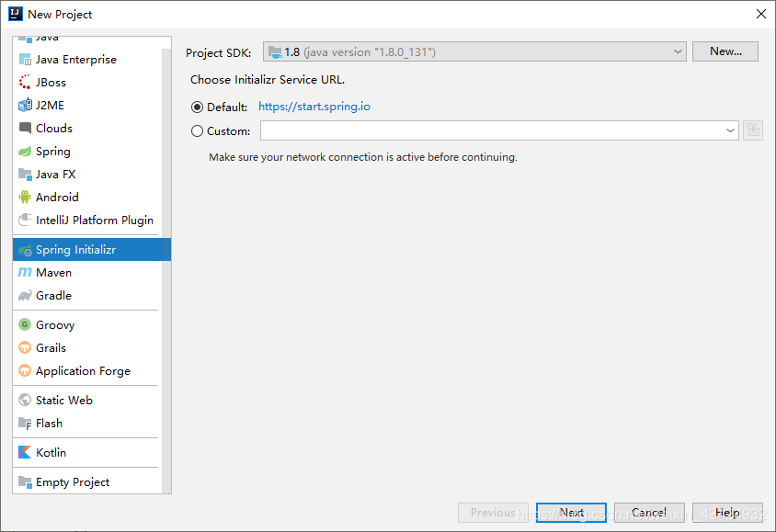Click the Help button
Viewport: 776px width, 532px height.
727,513
